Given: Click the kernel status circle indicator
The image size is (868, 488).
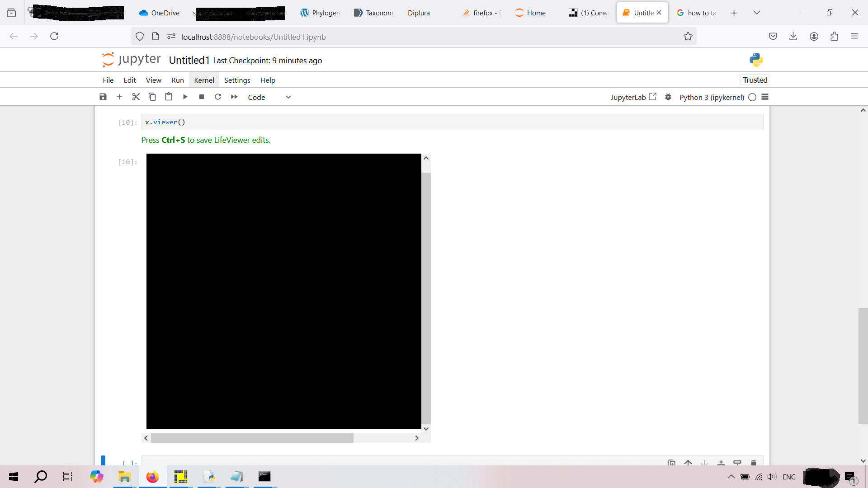Looking at the screenshot, I should point(752,97).
